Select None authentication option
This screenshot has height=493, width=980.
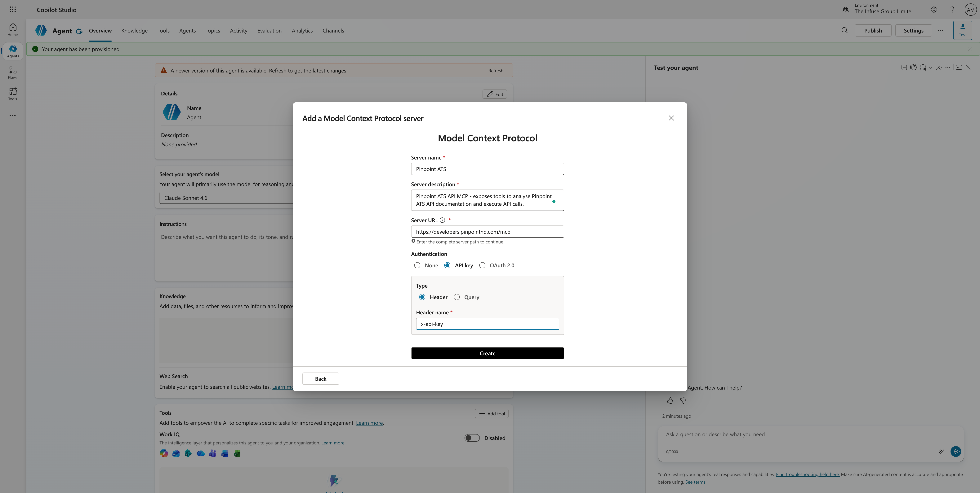417,265
